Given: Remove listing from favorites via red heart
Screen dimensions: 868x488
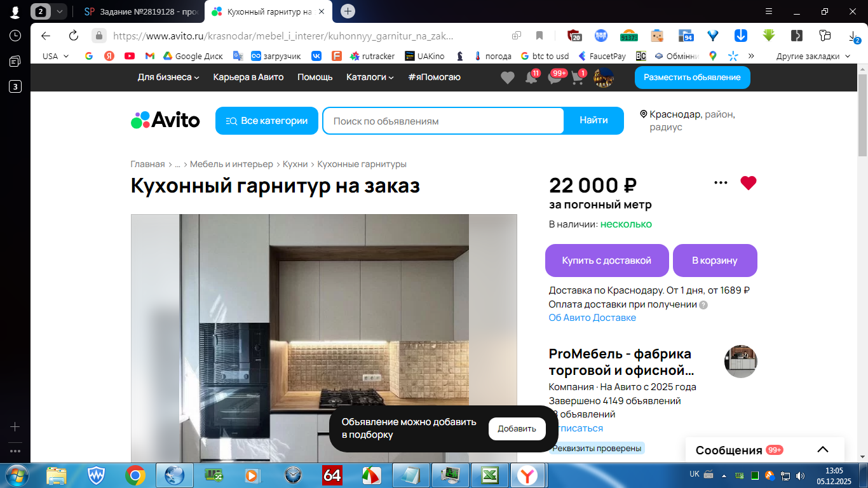Looking at the screenshot, I should point(749,183).
